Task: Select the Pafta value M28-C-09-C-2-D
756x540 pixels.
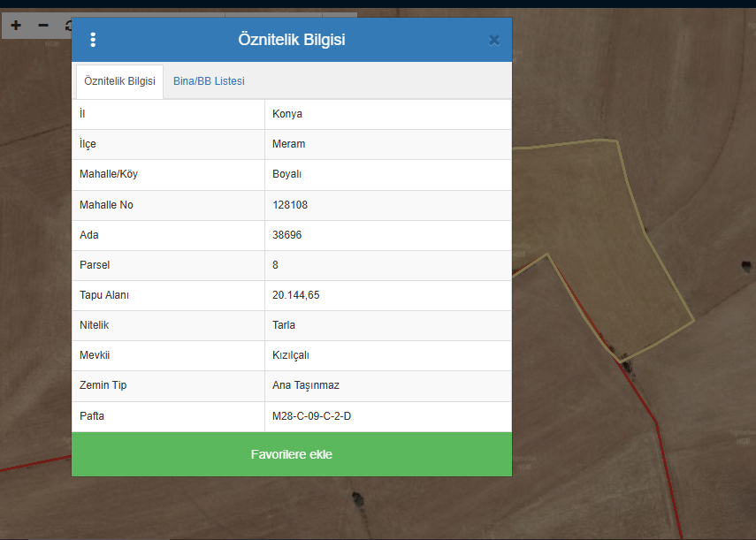Action: click(311, 415)
